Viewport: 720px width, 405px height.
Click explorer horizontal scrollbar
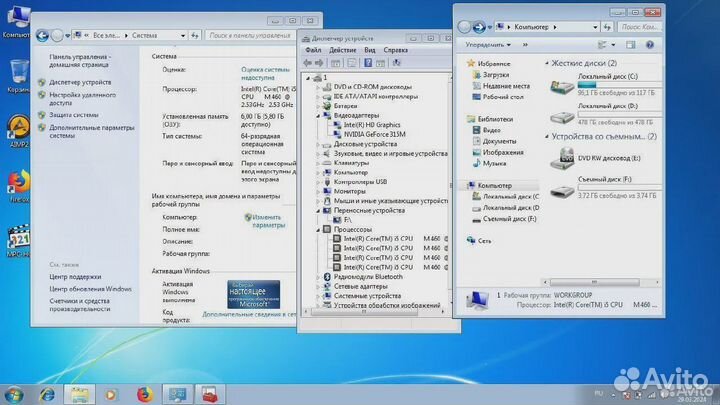[594, 282]
